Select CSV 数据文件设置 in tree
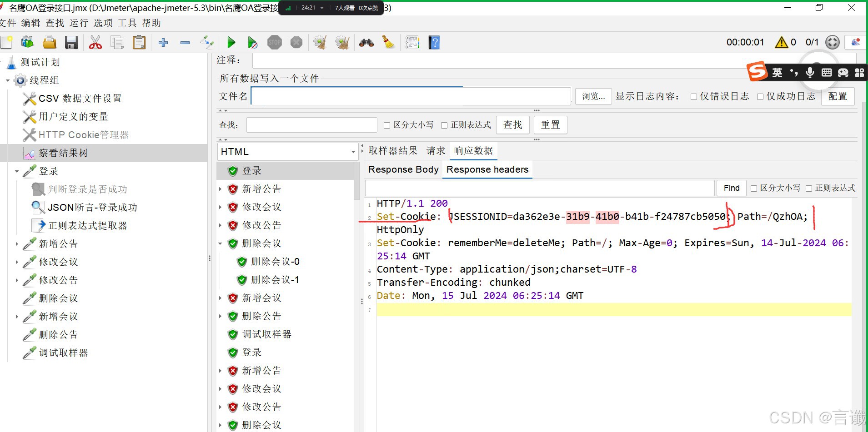The image size is (868, 432). pos(80,99)
